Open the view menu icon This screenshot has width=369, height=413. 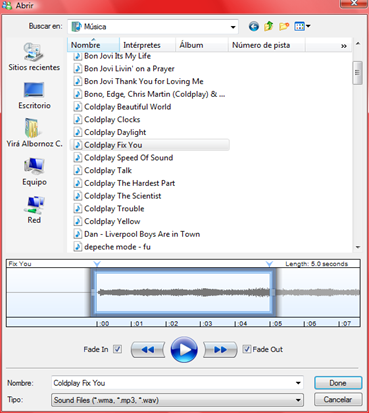302,26
